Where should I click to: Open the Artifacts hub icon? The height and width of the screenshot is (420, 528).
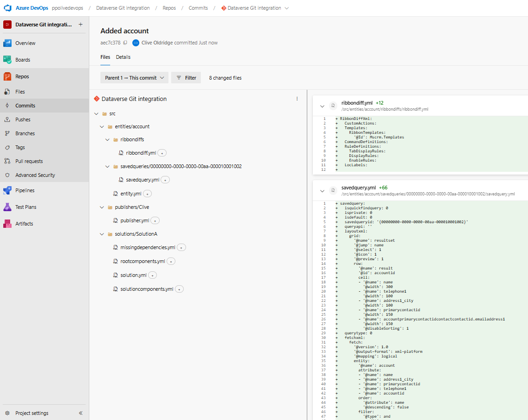pos(7,224)
